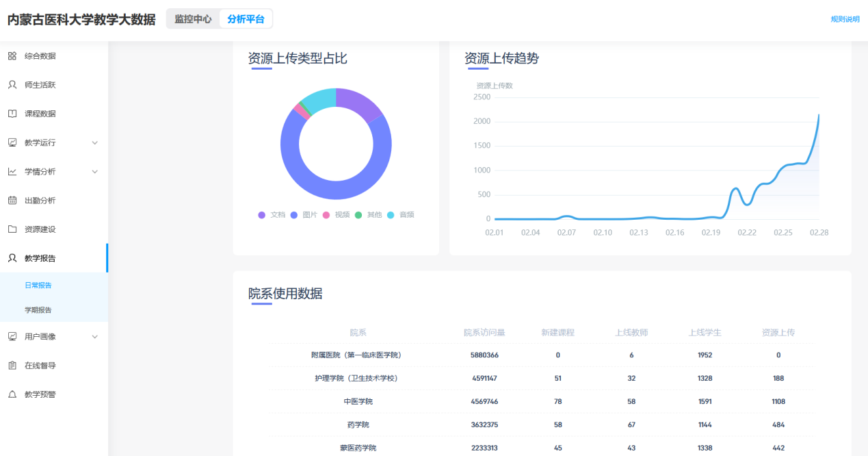This screenshot has width=868, height=456.
Task: Click the 学情分析 line chart icon
Action: coord(12,172)
